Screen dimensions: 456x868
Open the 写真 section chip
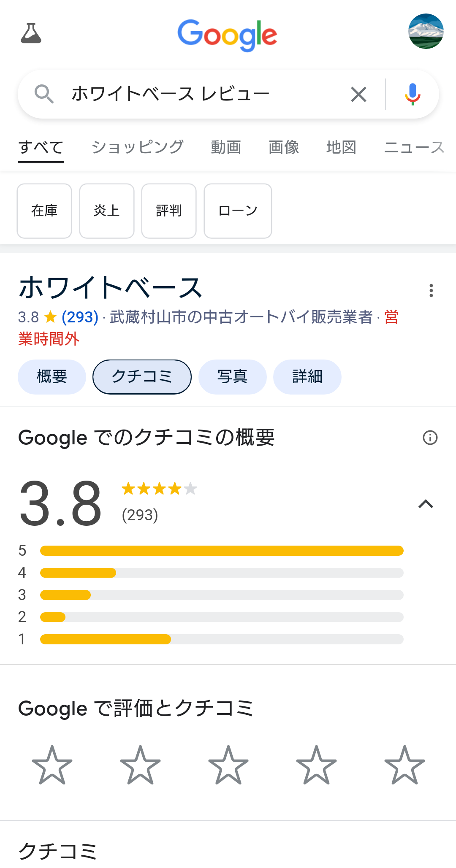[232, 377]
